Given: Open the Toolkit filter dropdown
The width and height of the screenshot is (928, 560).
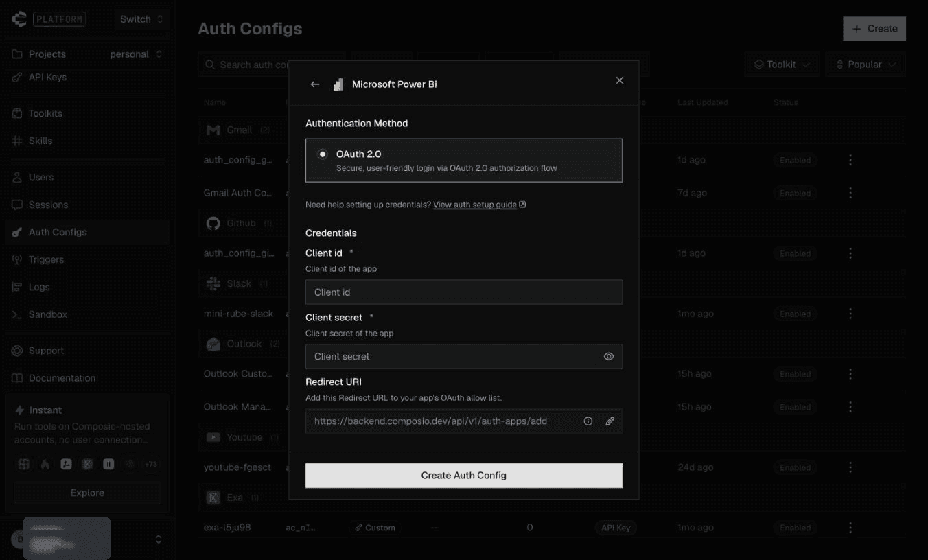Looking at the screenshot, I should (782, 65).
